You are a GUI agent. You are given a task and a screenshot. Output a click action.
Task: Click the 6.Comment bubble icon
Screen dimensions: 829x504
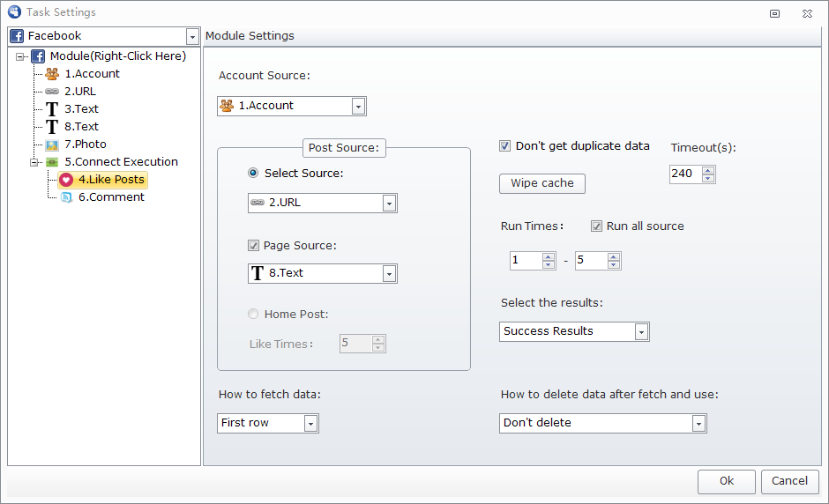pyautogui.click(x=66, y=197)
